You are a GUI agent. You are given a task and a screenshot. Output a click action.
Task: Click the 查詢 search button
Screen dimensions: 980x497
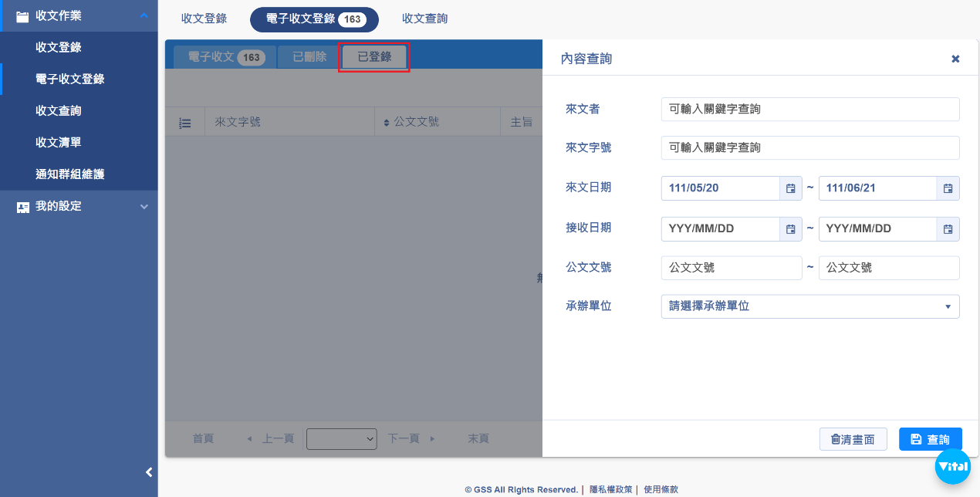tap(930, 439)
